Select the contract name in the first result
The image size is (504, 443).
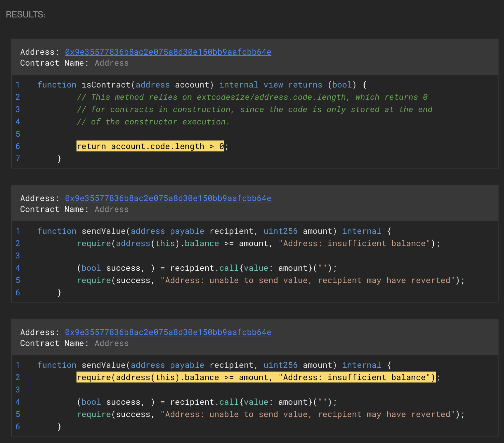pos(112,63)
